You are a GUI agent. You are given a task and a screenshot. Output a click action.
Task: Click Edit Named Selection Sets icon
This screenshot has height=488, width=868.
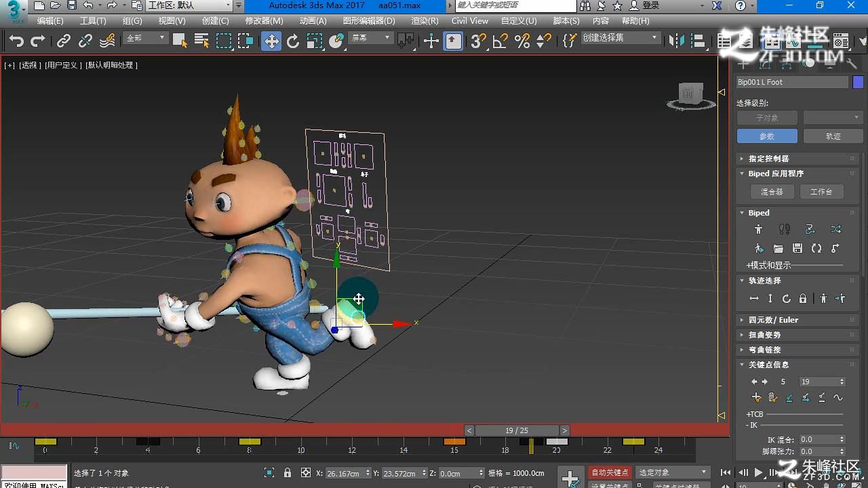click(570, 41)
